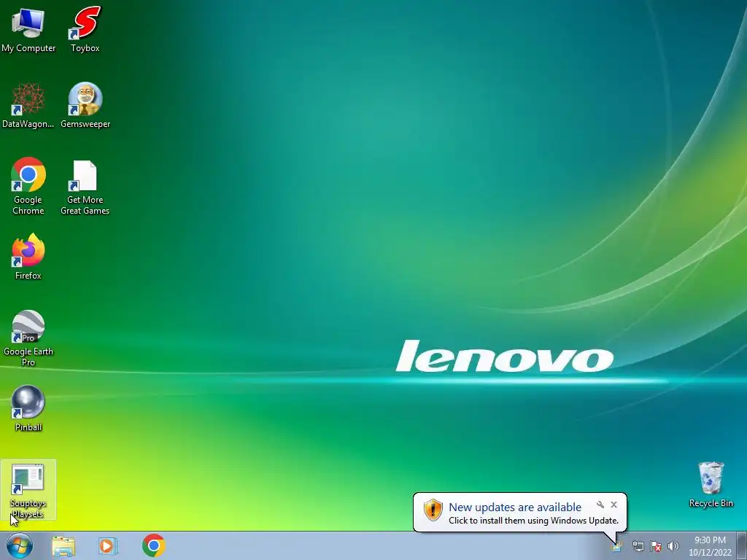Open the Windows Start menu orb
Screen dimensions: 747x560
coord(20,545)
